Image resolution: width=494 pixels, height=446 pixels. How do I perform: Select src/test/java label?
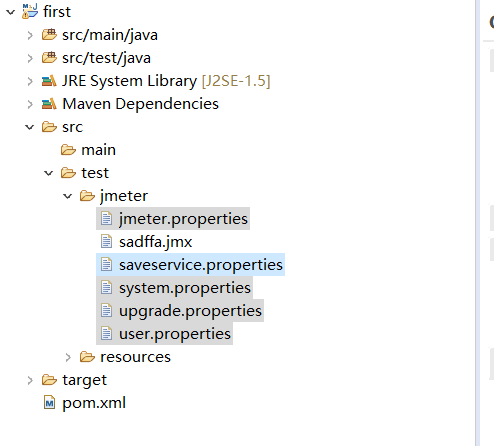106,58
